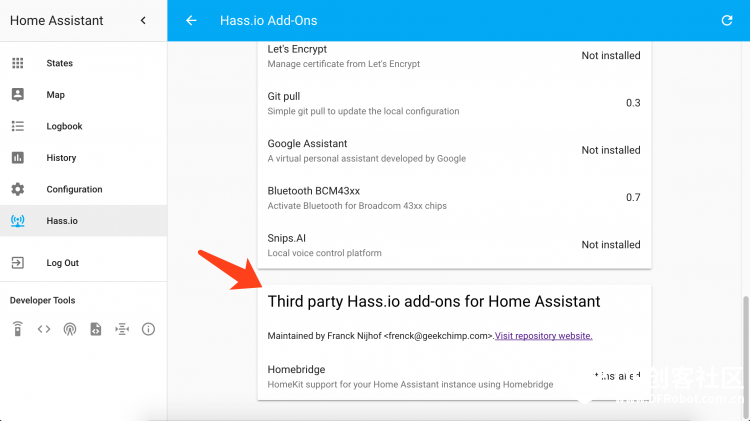Open History in the sidebar
The width and height of the screenshot is (750, 421).
pyautogui.click(x=83, y=158)
